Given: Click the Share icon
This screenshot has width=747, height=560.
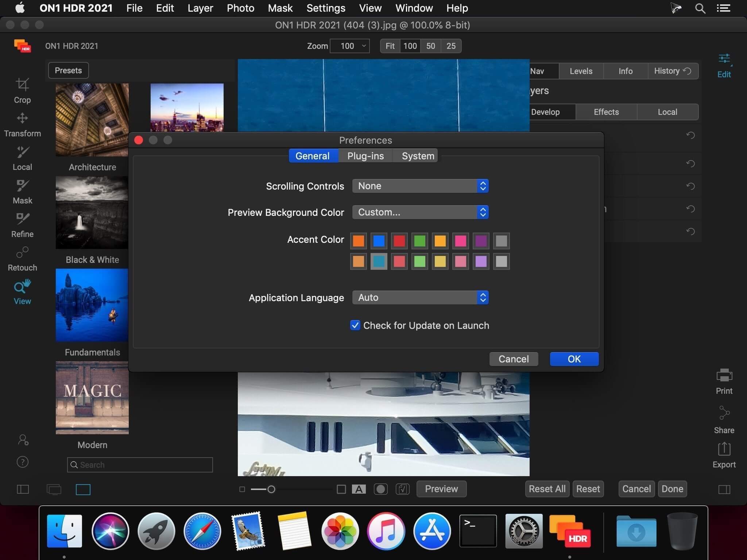Looking at the screenshot, I should pos(724,420).
